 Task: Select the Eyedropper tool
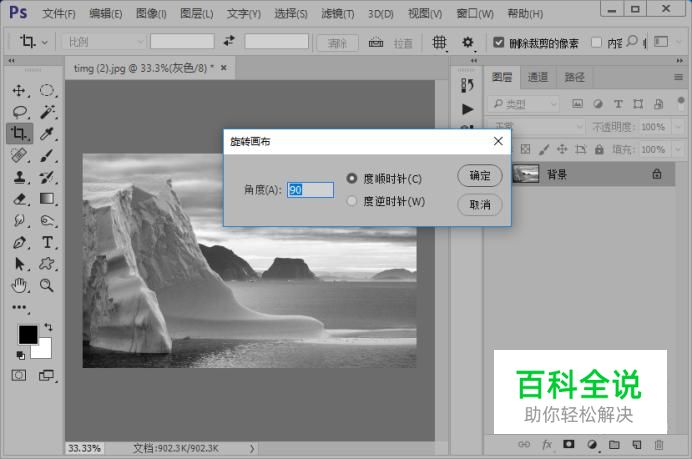coord(47,133)
